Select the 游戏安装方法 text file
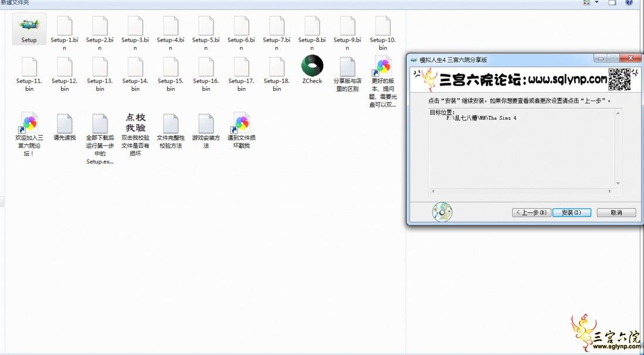644x355 pixels. 206,130
